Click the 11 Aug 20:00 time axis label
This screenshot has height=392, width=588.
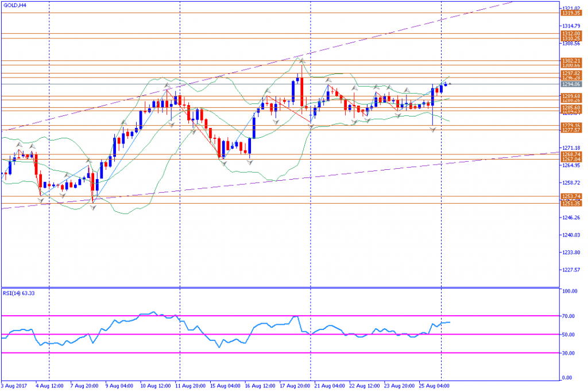[190, 386]
